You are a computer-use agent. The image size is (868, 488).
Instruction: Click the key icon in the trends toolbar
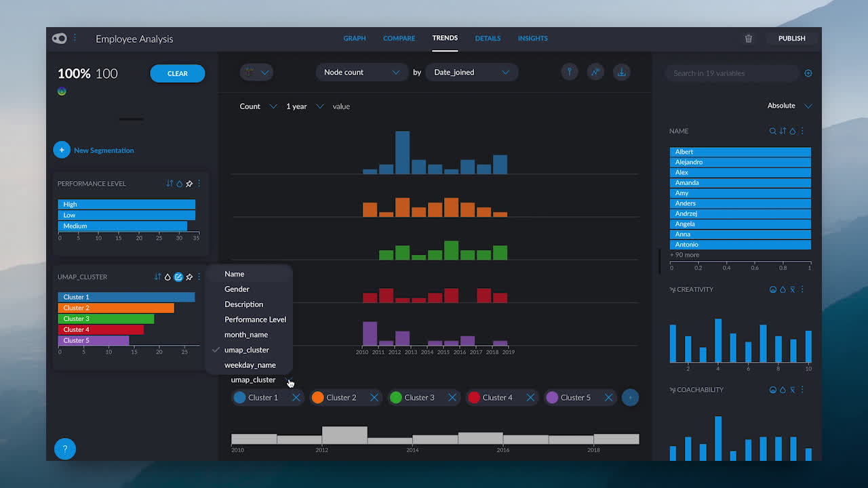pyautogui.click(x=570, y=71)
